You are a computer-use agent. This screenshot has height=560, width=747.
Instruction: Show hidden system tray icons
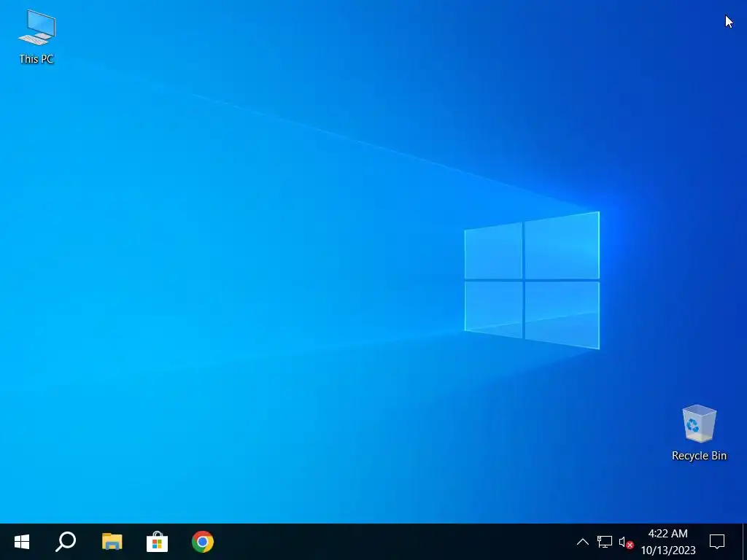coord(583,542)
